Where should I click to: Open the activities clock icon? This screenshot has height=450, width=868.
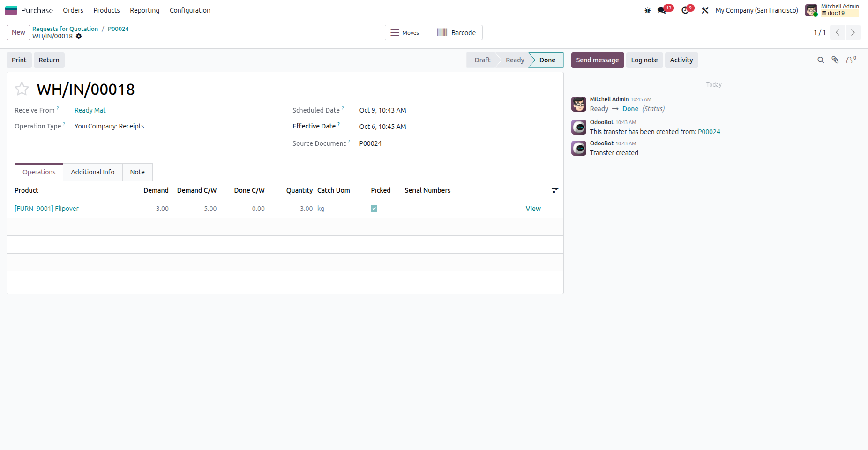click(685, 10)
